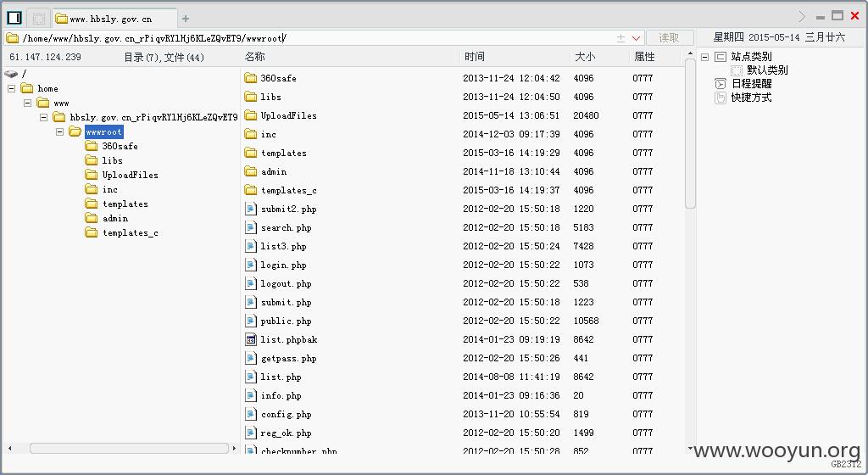Sort by 属性 column header
Screen dimensions: 868x475
pyautogui.click(x=644, y=57)
